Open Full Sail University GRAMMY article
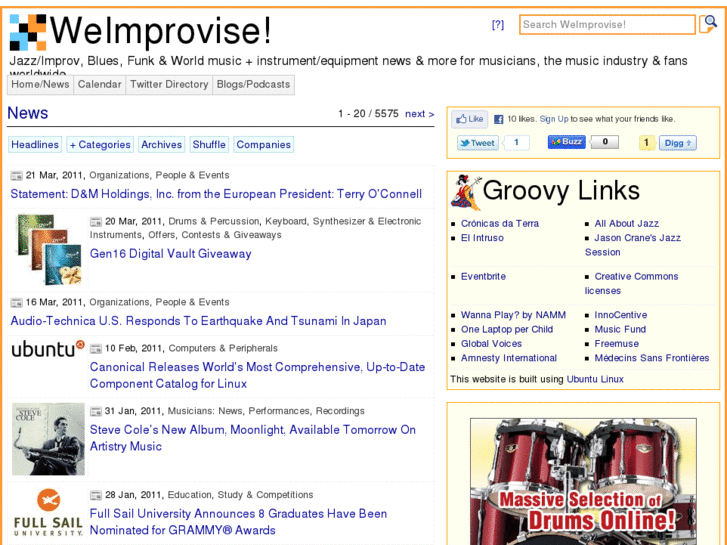The image size is (727, 545). 238,522
